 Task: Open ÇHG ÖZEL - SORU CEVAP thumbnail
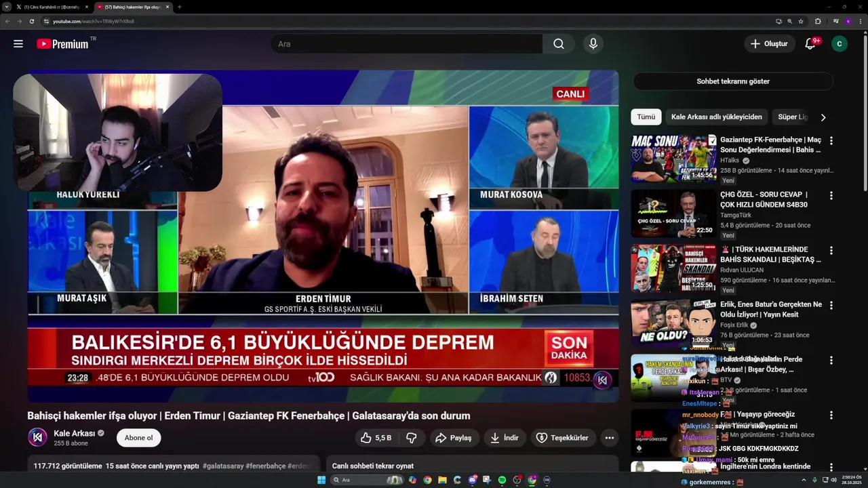tap(673, 213)
